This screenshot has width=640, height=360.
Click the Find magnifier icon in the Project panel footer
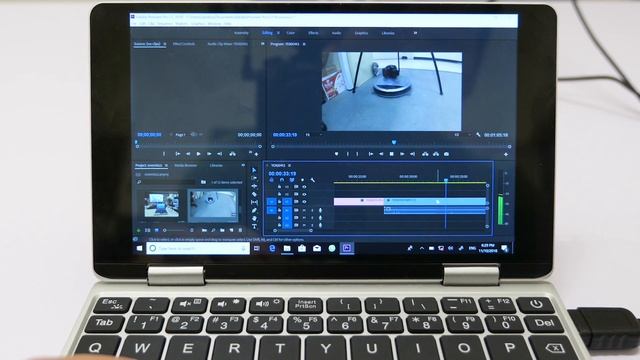click(213, 231)
